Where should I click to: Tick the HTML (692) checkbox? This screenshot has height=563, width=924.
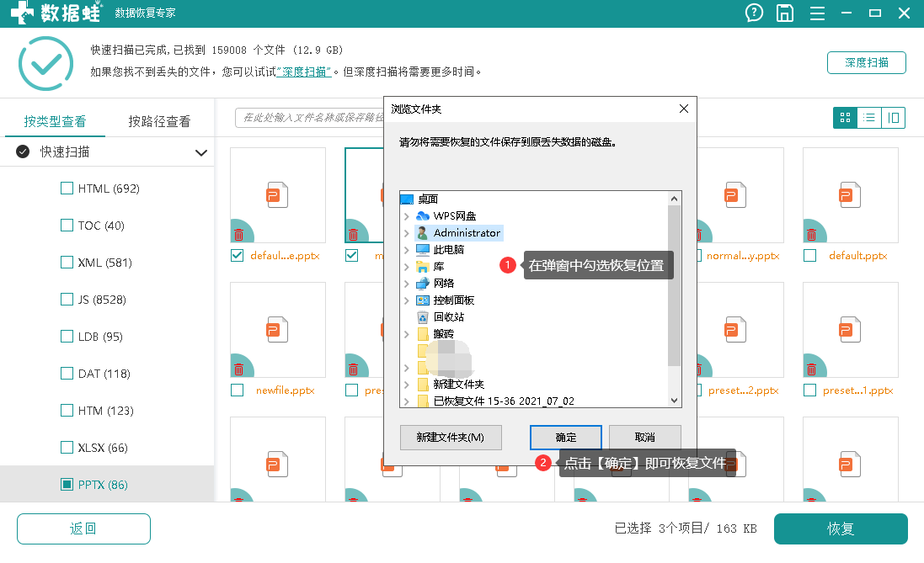click(67, 188)
